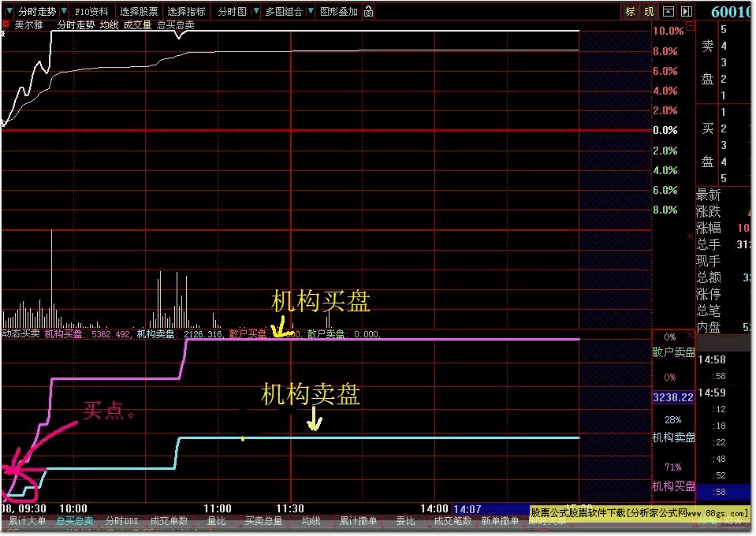Switch to the 成交单数 bottom tab
Image resolution: width=756 pixels, height=536 pixels.
tap(169, 521)
